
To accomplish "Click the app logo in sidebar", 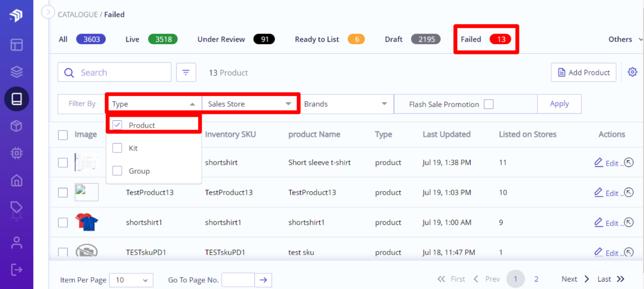I will [16, 15].
